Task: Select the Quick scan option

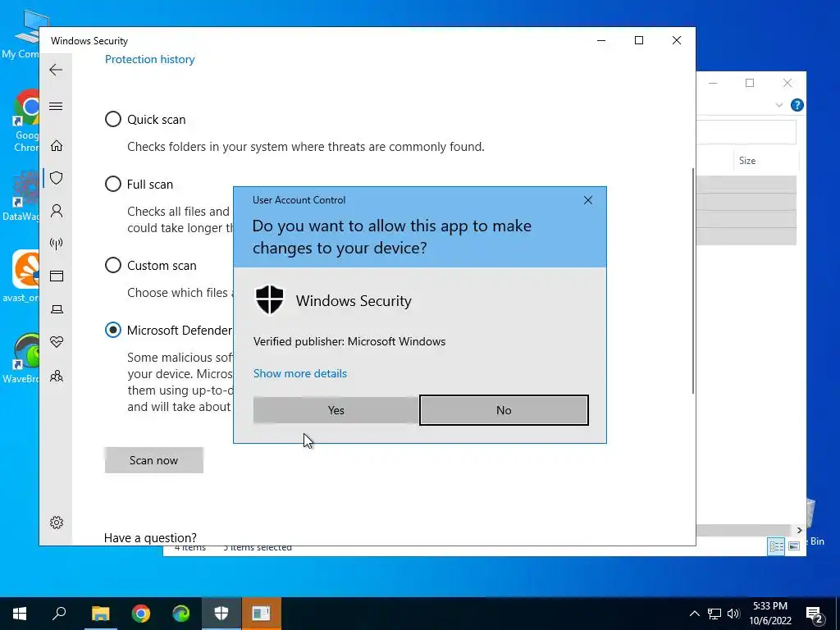Action: [113, 119]
